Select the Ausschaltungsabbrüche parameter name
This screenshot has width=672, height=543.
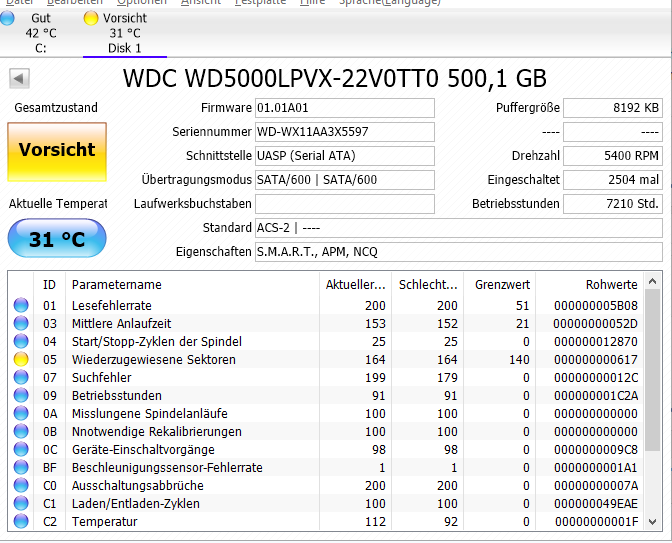(138, 486)
